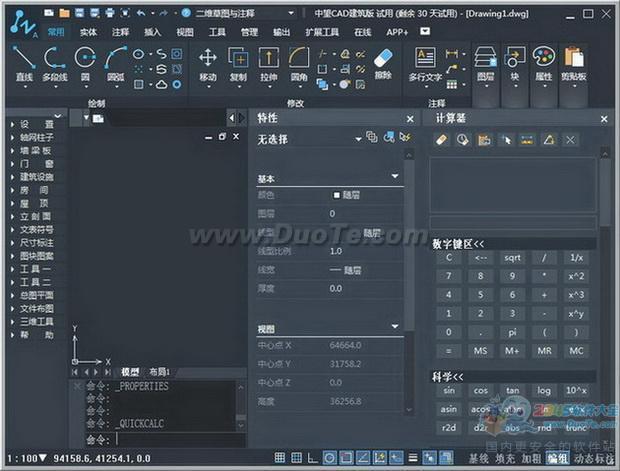This screenshot has height=471, width=620.
Task: Click the calculator distance between points icon
Action: (527, 140)
